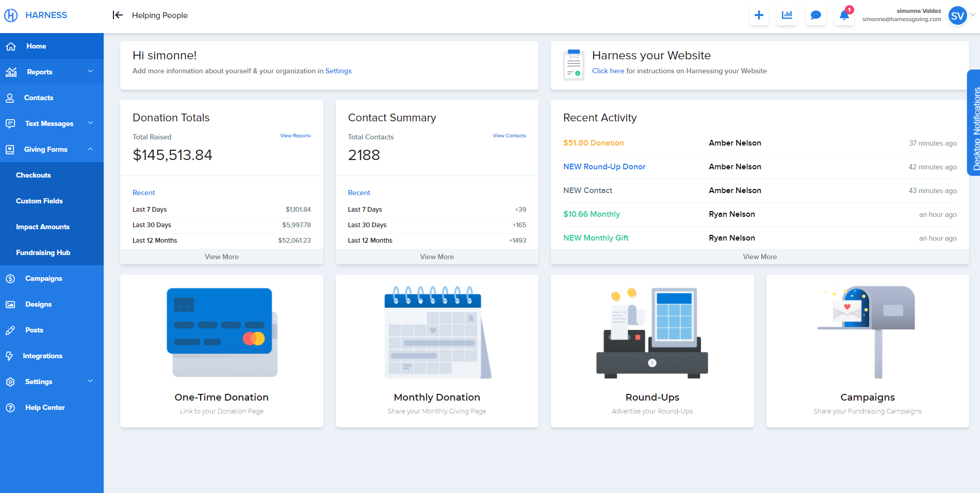Click View Reports in Donation Totals card
Image resolution: width=980 pixels, height=493 pixels.
[295, 136]
